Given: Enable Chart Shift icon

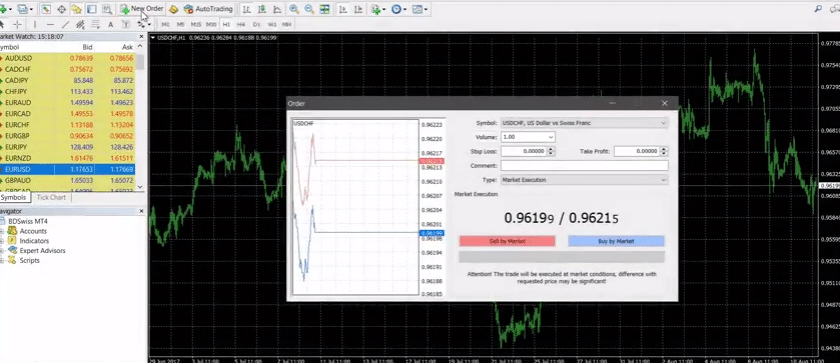Looking at the screenshot, I should [x=358, y=9].
